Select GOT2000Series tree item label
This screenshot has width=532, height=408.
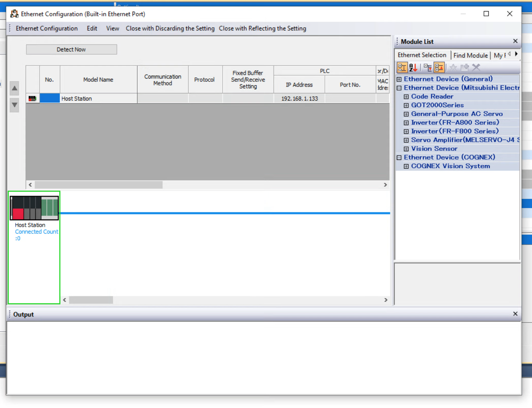pos(437,105)
